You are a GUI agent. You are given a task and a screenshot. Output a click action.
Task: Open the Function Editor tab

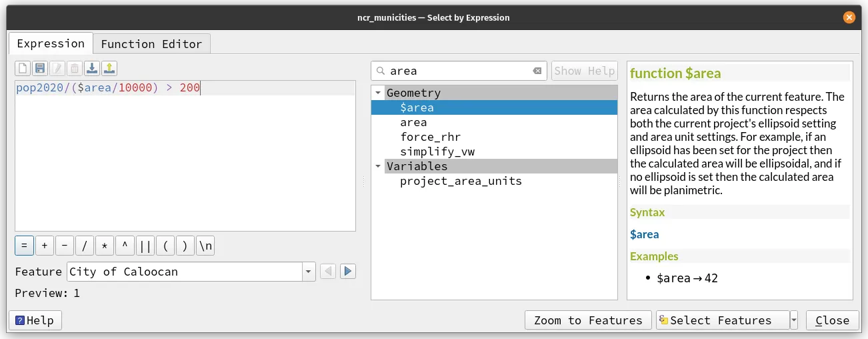pyautogui.click(x=151, y=44)
